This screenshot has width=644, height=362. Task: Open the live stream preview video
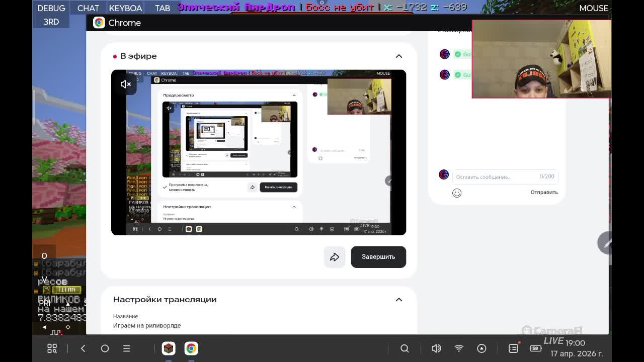259,152
